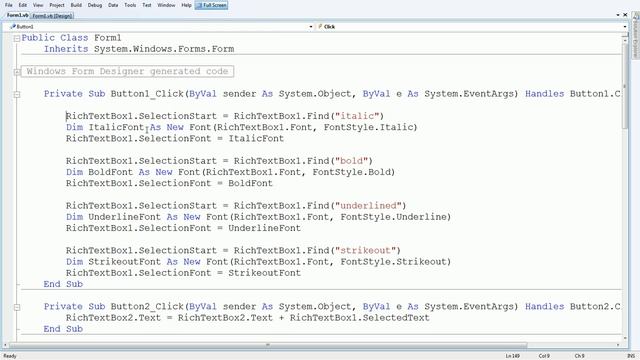Open the Test menu
The width and height of the screenshot is (640, 360).
pyautogui.click(x=147, y=5)
